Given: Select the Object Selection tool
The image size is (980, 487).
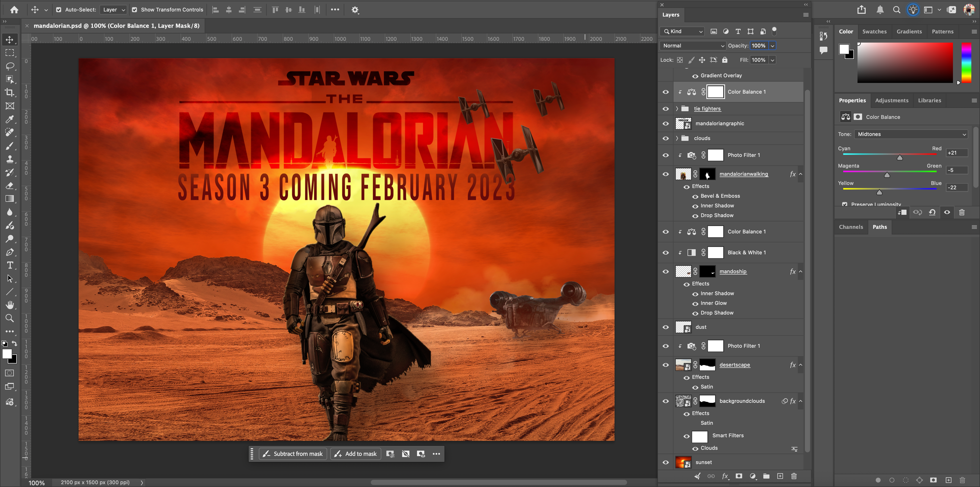Looking at the screenshot, I should coord(10,79).
